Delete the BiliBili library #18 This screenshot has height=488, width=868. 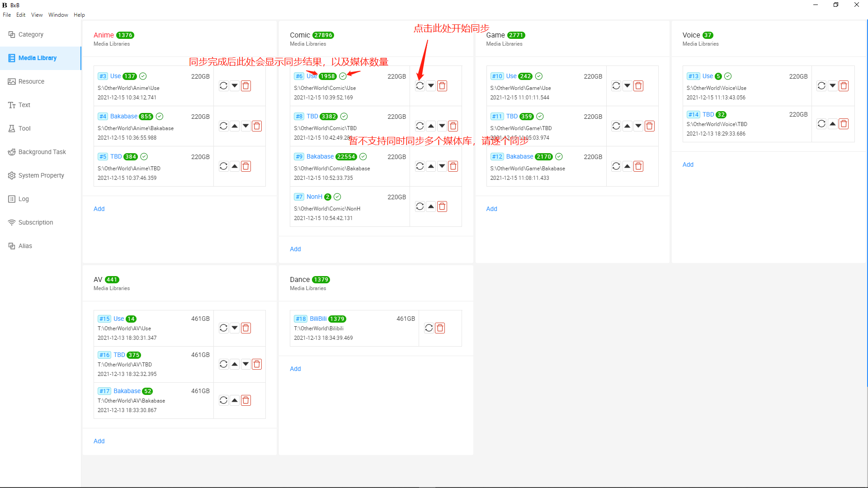440,328
